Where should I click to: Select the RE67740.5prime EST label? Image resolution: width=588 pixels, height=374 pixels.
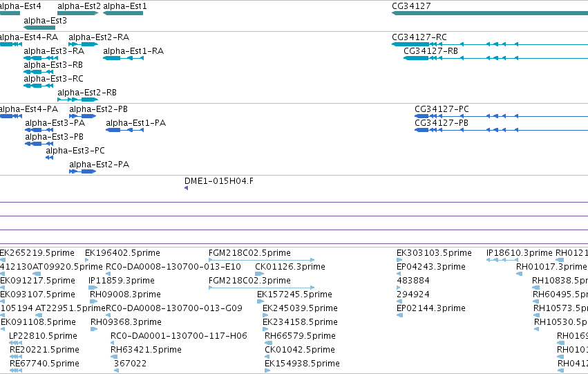coord(44,364)
